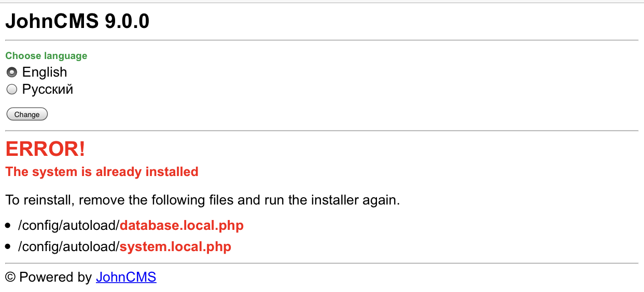Image resolution: width=644 pixels, height=292 pixels.
Task: Click the red ERROR! heading
Action: tap(45, 149)
